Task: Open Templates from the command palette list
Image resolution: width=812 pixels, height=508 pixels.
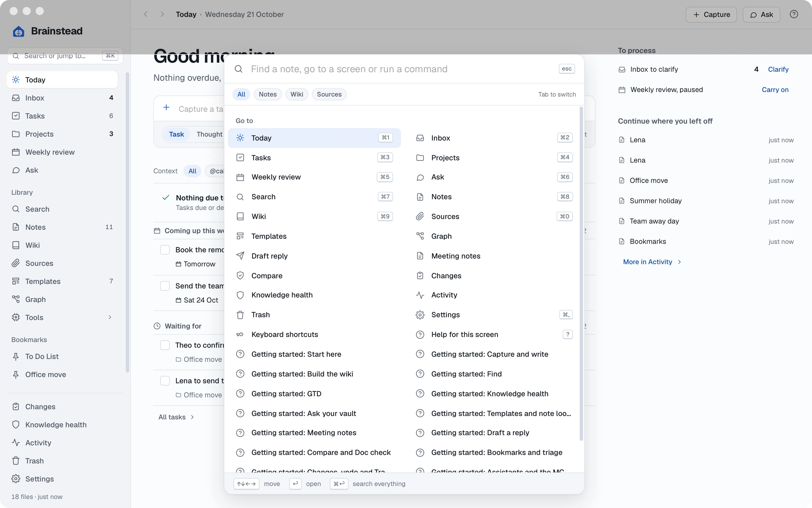Action: point(314,236)
